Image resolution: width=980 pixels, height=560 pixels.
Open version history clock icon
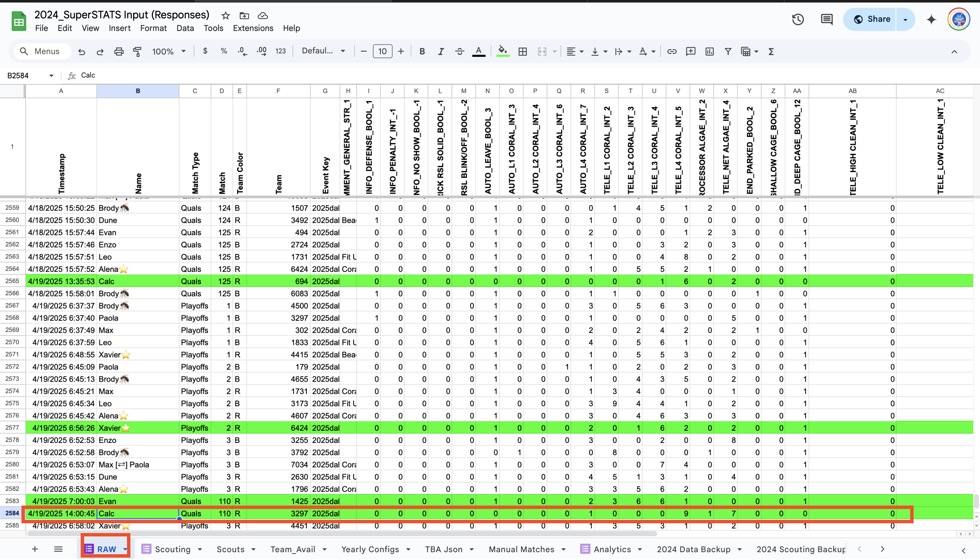[x=797, y=19]
